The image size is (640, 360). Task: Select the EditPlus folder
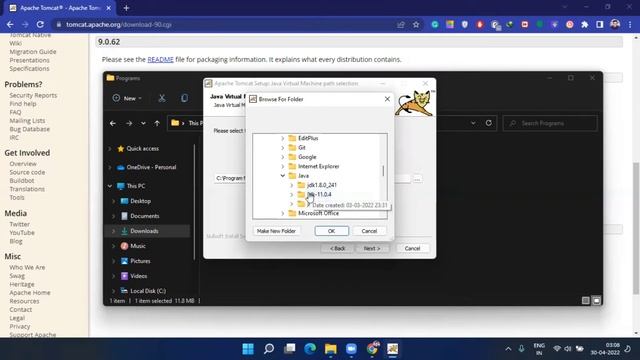coord(308,138)
